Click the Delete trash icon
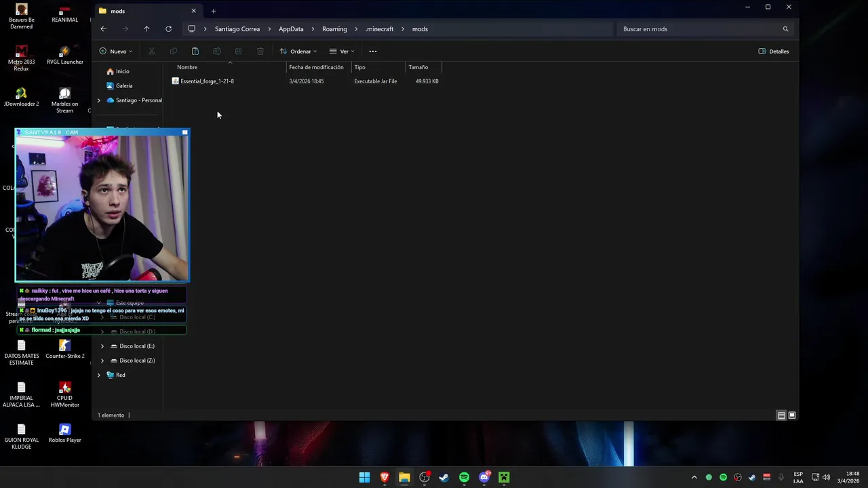The image size is (868, 488). [260, 52]
